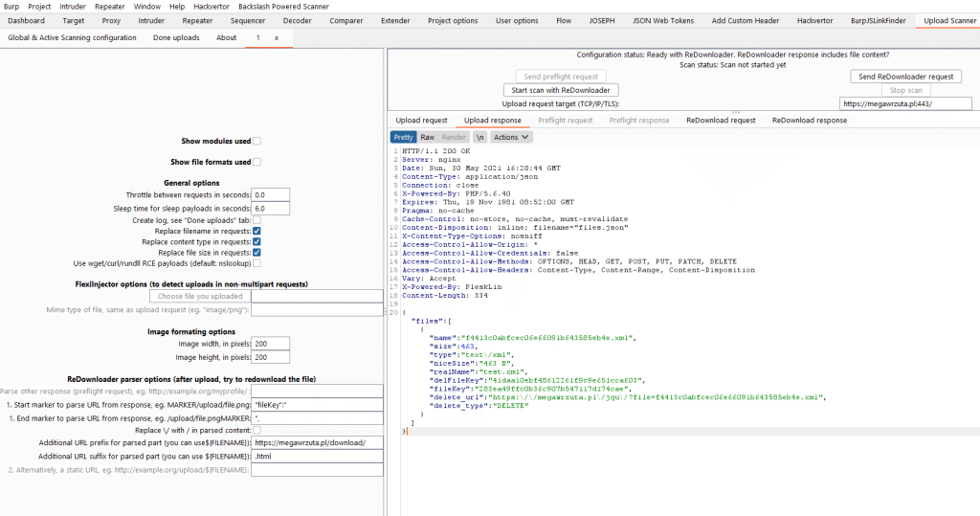The image size is (980, 516).
Task: Open the Project menu
Action: coord(39,7)
